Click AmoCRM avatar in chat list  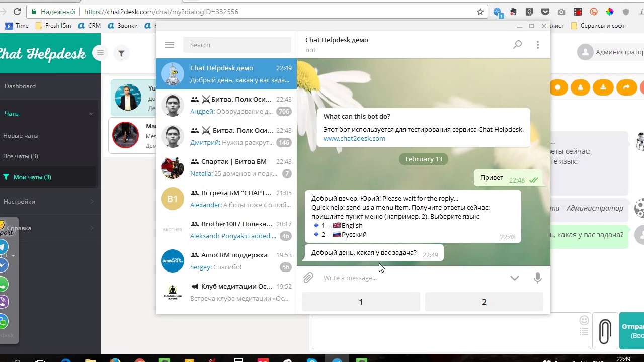click(173, 261)
